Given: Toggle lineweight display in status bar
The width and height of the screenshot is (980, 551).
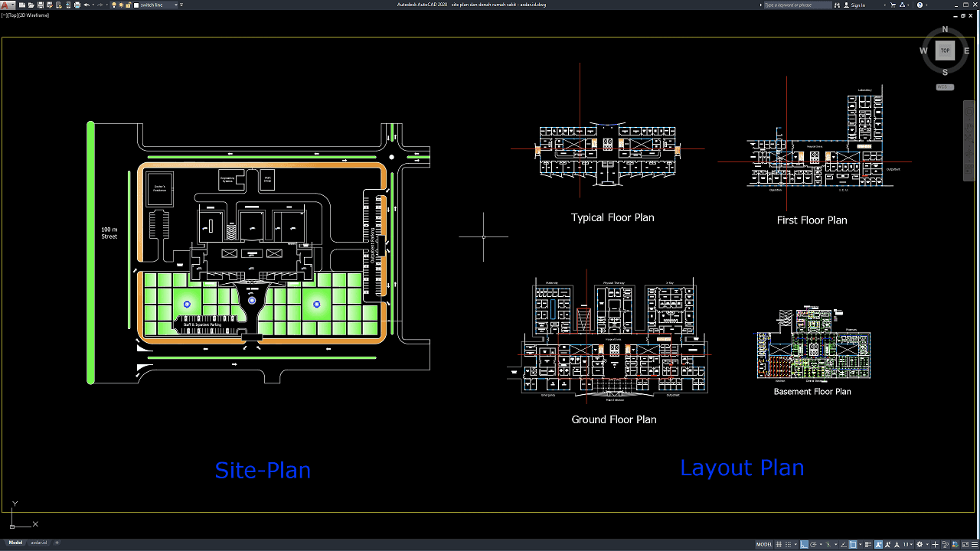Looking at the screenshot, I should coord(868,544).
